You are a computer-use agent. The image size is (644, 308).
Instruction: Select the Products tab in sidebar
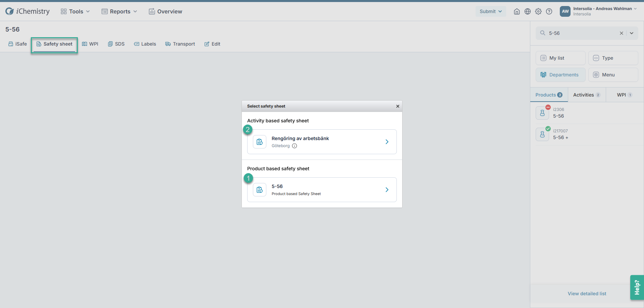coord(549,95)
